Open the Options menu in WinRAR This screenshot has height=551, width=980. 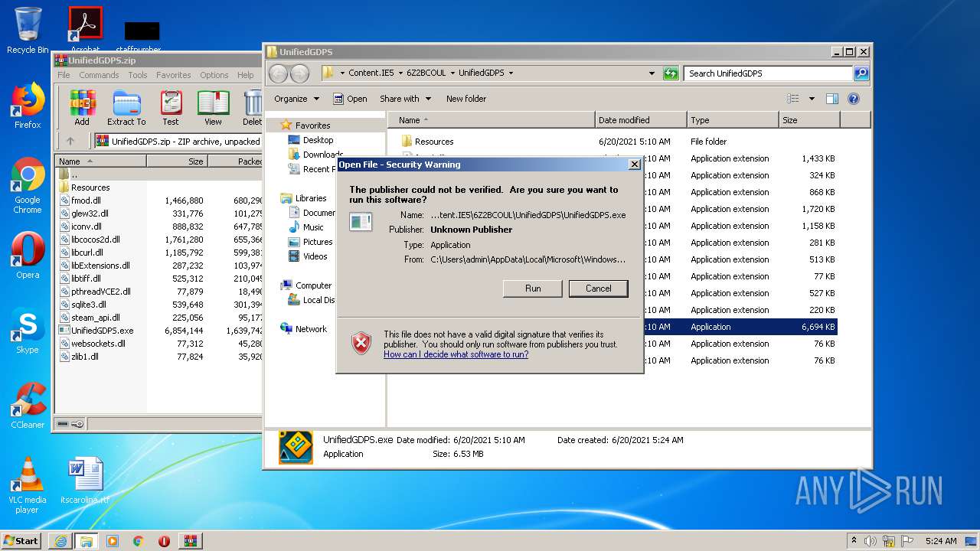click(x=214, y=75)
